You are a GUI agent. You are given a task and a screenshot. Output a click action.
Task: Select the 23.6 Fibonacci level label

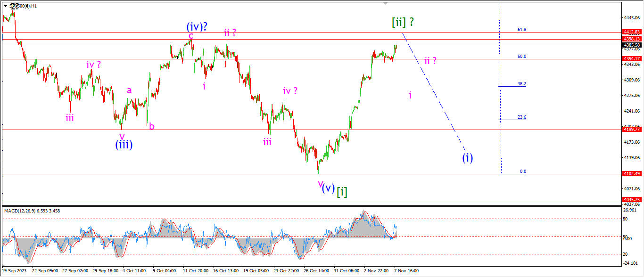521,117
